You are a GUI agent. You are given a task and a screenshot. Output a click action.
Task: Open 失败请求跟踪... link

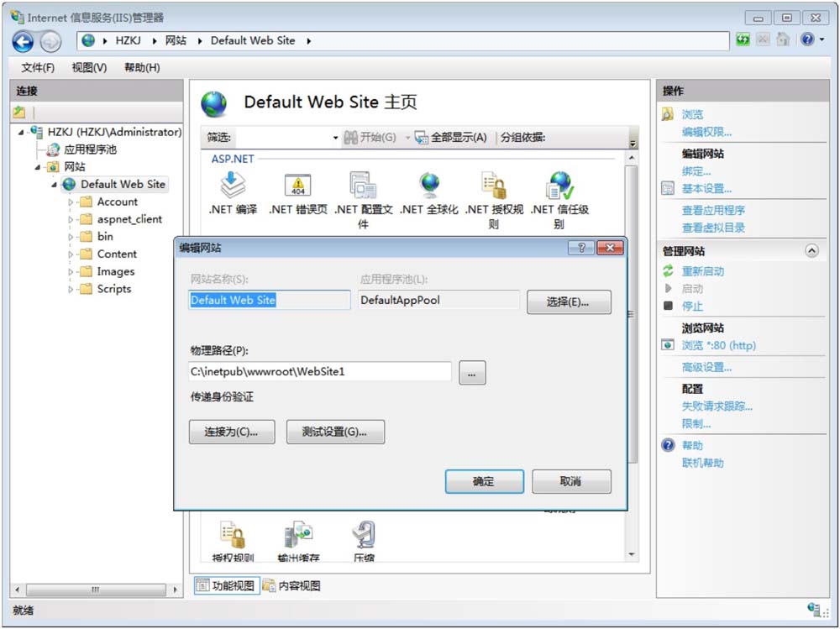(x=717, y=406)
